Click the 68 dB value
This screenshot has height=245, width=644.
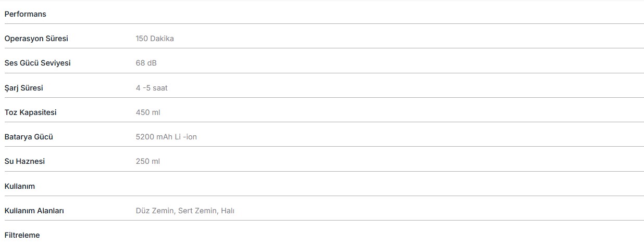pyautogui.click(x=146, y=63)
